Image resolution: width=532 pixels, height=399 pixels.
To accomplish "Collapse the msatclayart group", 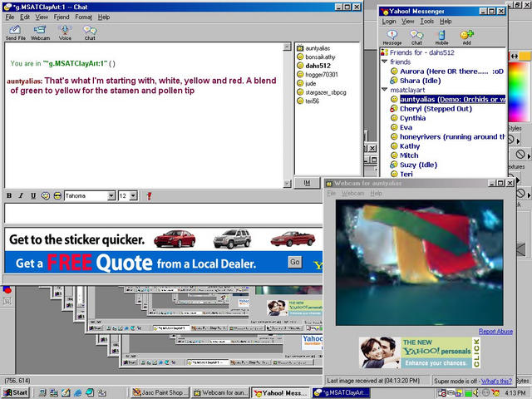I will coord(384,90).
